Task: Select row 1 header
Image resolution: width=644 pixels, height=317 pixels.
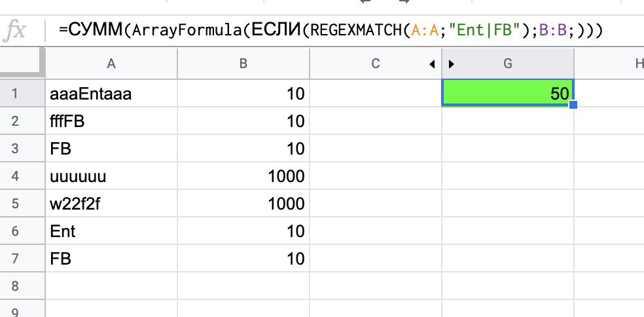Action: pyautogui.click(x=22, y=94)
